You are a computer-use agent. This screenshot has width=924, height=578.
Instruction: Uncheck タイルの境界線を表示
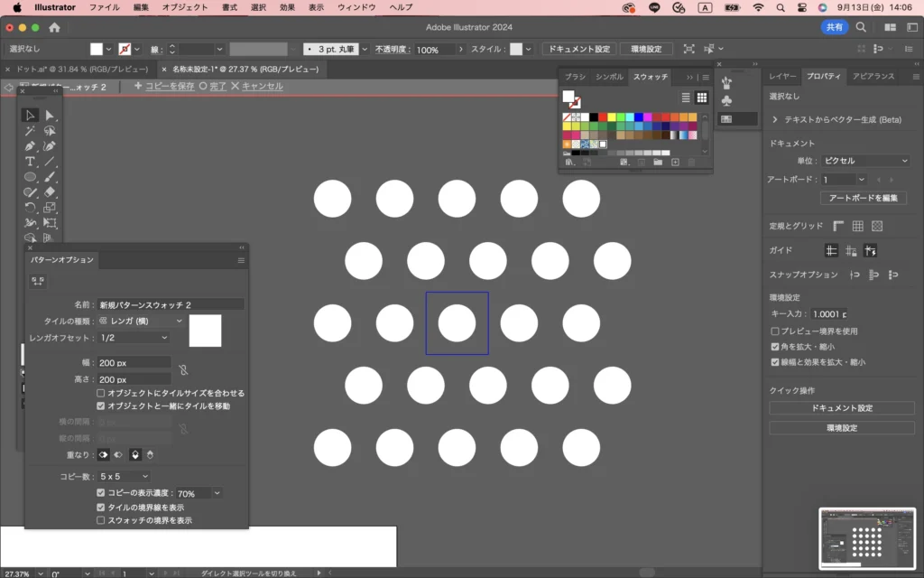(x=101, y=508)
